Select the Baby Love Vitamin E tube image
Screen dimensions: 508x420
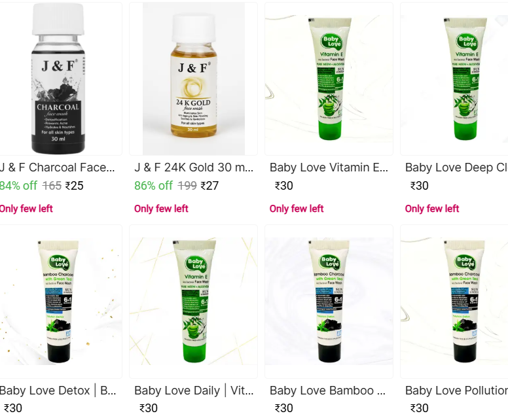pyautogui.click(x=329, y=79)
